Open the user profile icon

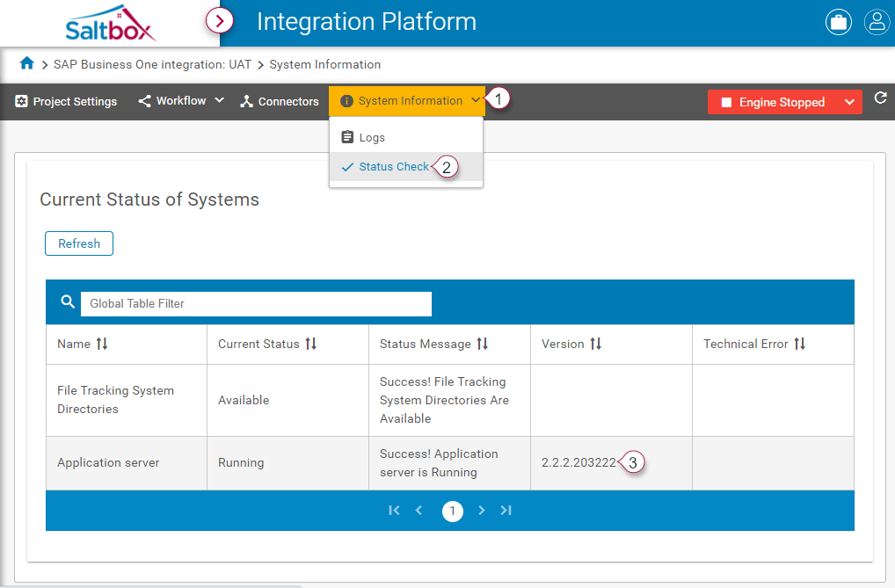877,22
